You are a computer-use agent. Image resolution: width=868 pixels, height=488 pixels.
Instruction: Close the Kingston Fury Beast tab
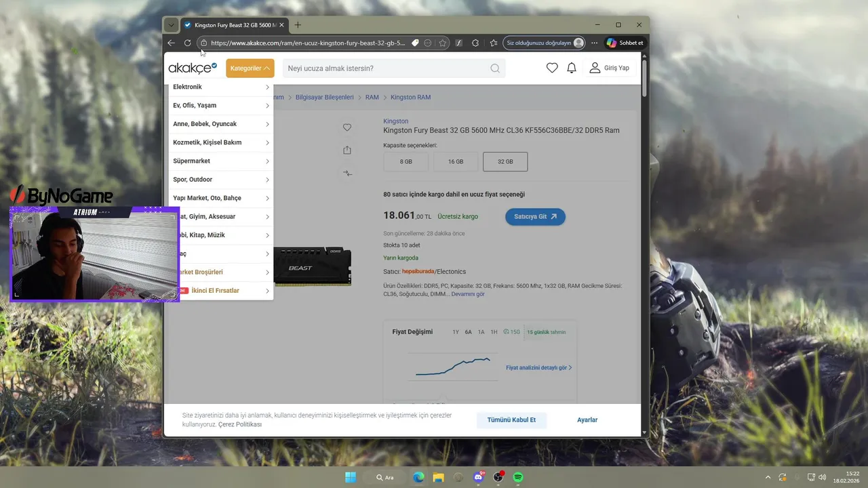point(281,25)
